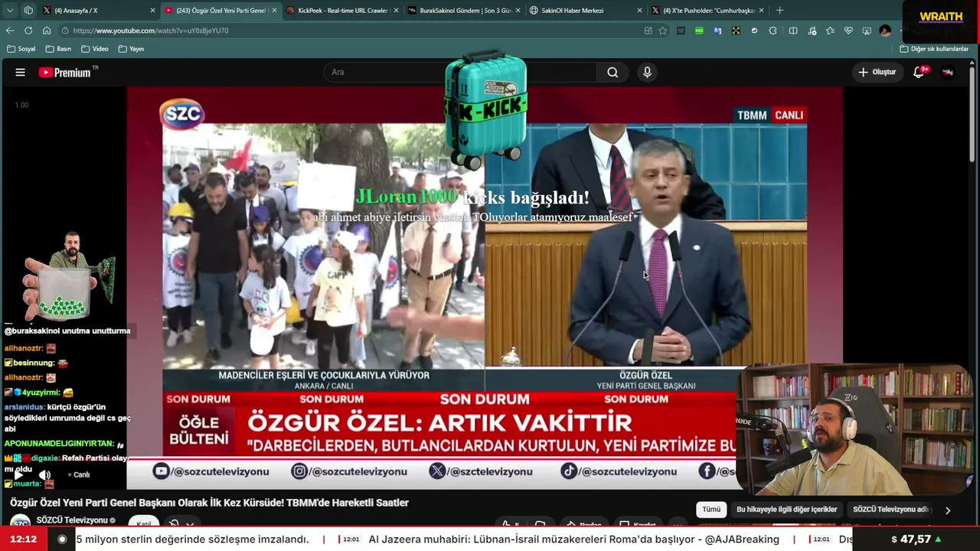Image resolution: width=980 pixels, height=551 pixels.
Task: Click the ÖZGÜR ÖZEL: ARTIK VAKİTTİR headline banner
Action: point(439,422)
